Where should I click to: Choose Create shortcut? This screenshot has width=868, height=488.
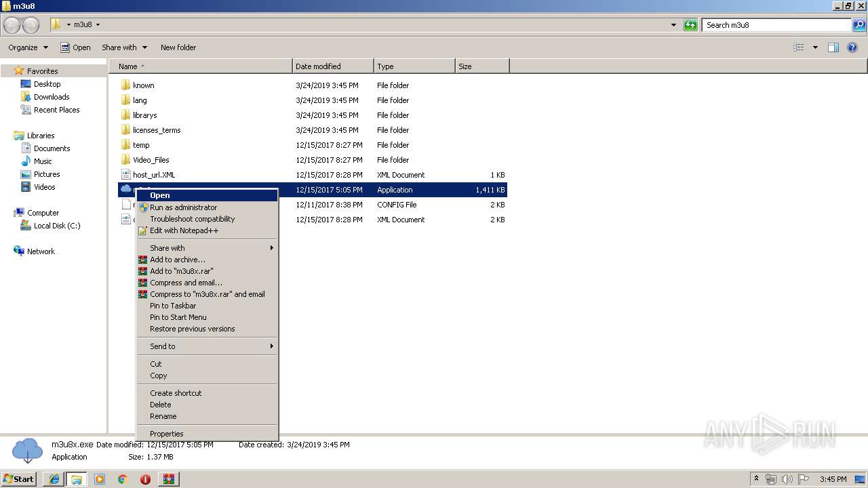click(208, 393)
